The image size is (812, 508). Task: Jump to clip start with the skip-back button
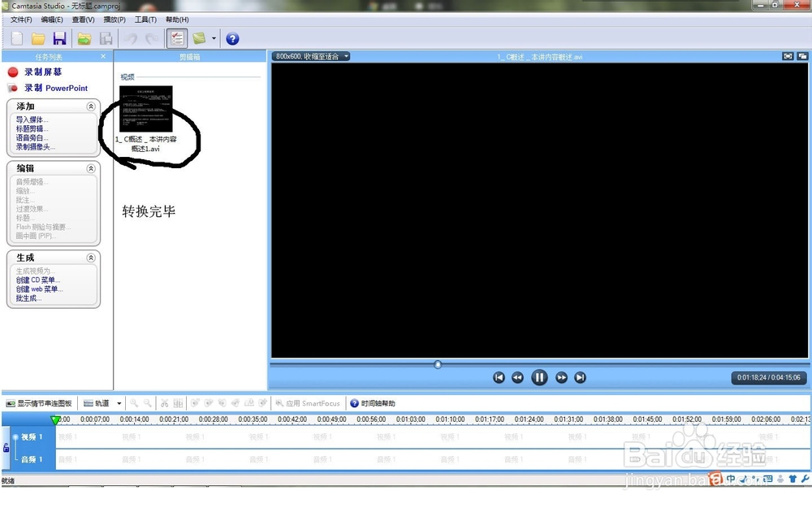click(499, 377)
